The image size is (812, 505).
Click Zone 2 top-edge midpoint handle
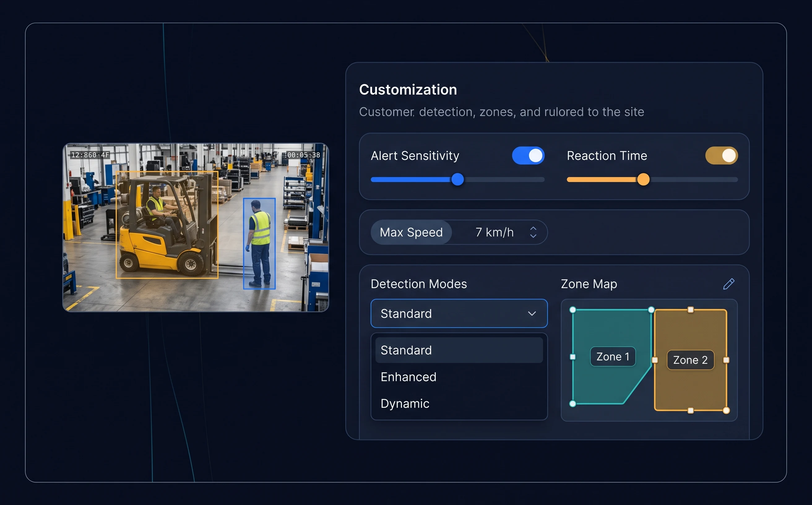690,310
